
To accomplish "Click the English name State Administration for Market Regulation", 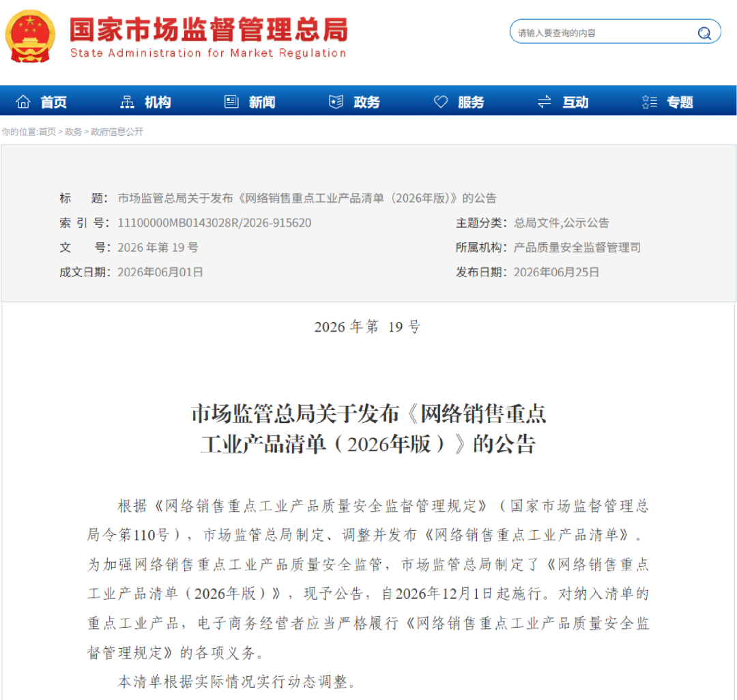I will [x=208, y=53].
